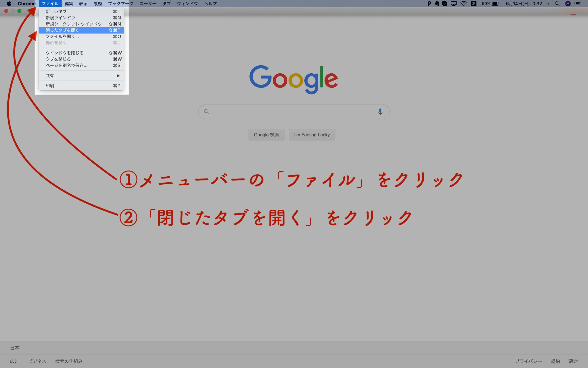Open the 規約 footer link
This screenshot has height=368, width=588.
[555, 361]
